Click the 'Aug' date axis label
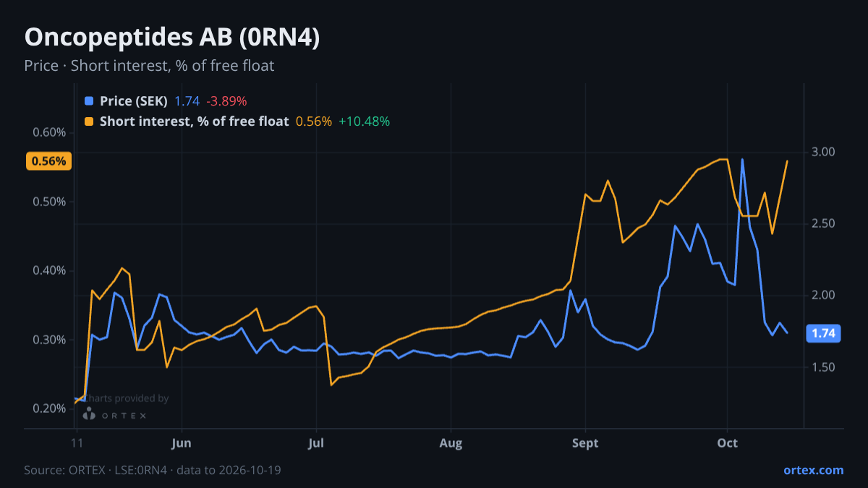 451,443
